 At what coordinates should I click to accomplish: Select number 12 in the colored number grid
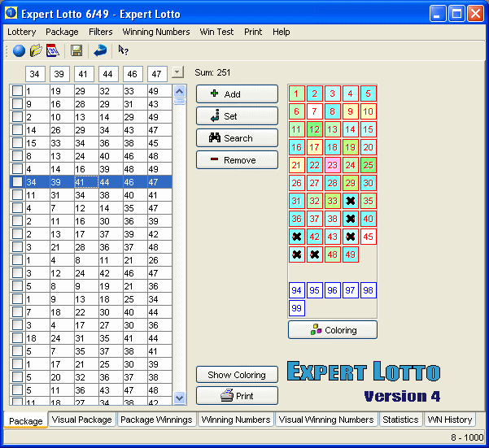[x=314, y=129]
